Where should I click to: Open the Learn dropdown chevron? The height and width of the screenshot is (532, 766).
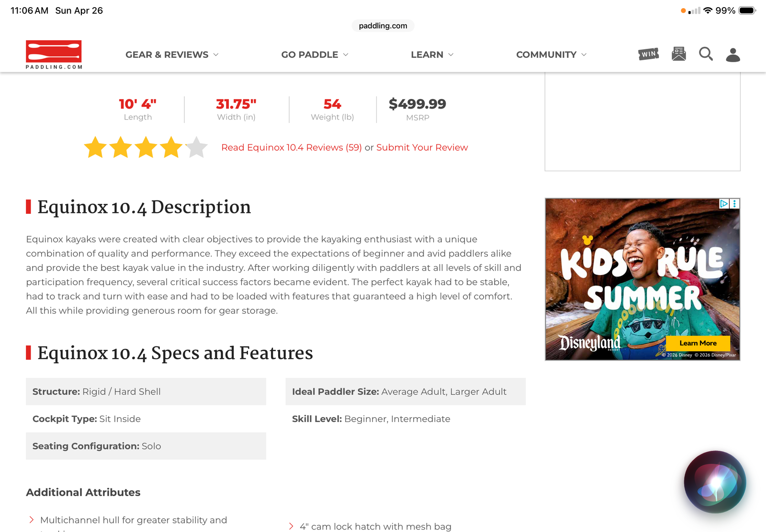[x=451, y=55]
